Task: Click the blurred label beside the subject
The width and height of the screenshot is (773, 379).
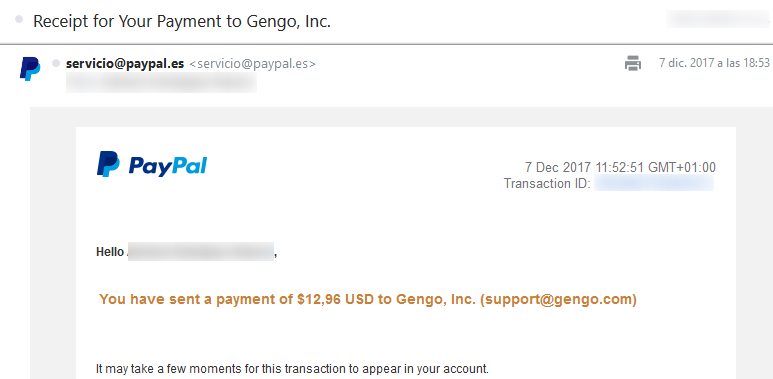Action: 717,19
